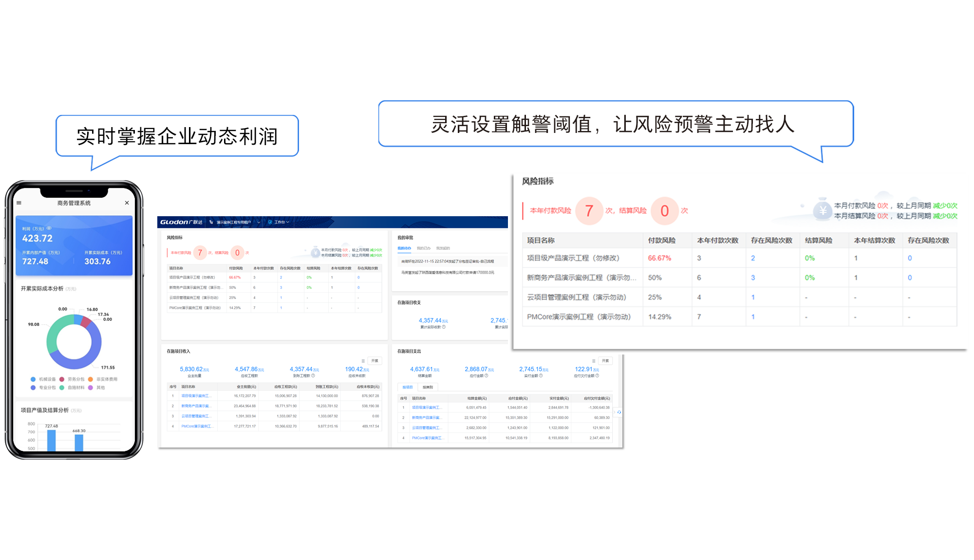Toggle the 利润 eye visibility icon
974x560 pixels.
49,228
